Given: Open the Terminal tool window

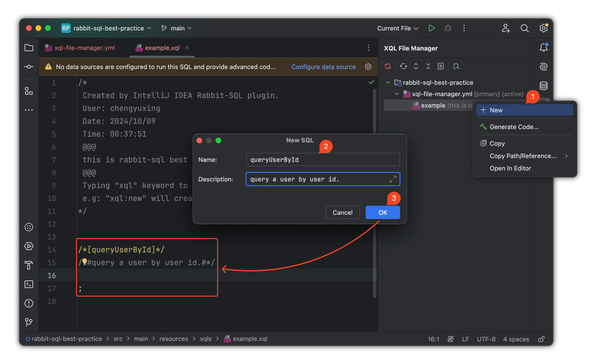Looking at the screenshot, I should (x=29, y=284).
